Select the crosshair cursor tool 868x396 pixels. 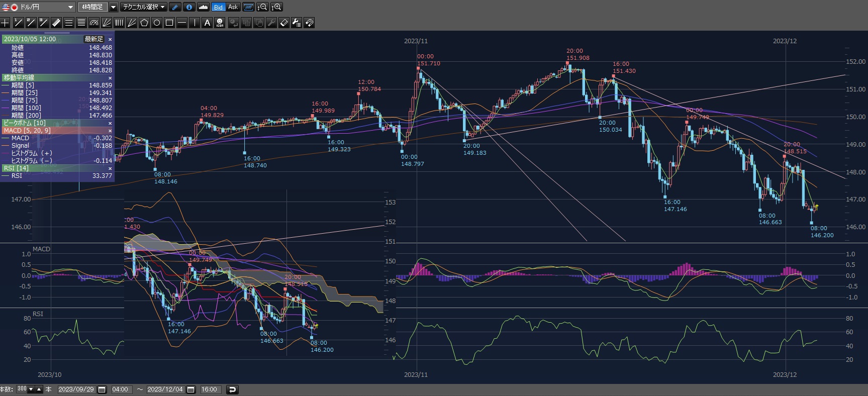tap(5, 23)
